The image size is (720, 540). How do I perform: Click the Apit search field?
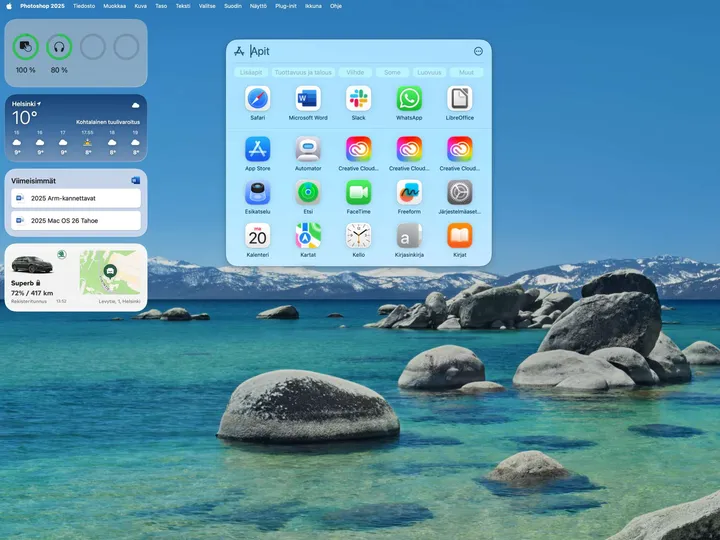[350, 51]
